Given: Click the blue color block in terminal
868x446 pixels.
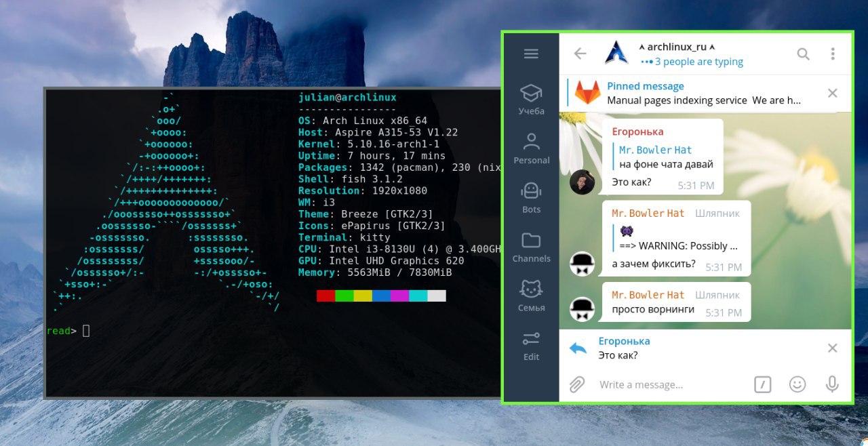Looking at the screenshot, I should (x=381, y=296).
